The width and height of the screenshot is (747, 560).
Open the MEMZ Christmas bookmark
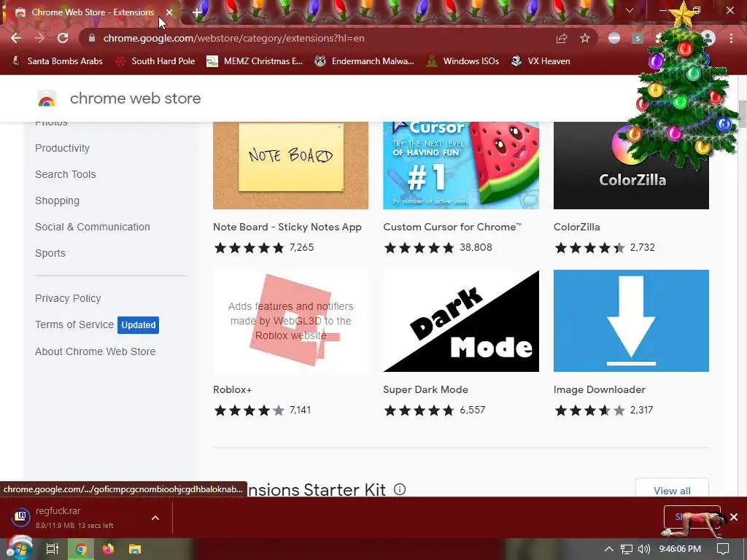tap(255, 61)
